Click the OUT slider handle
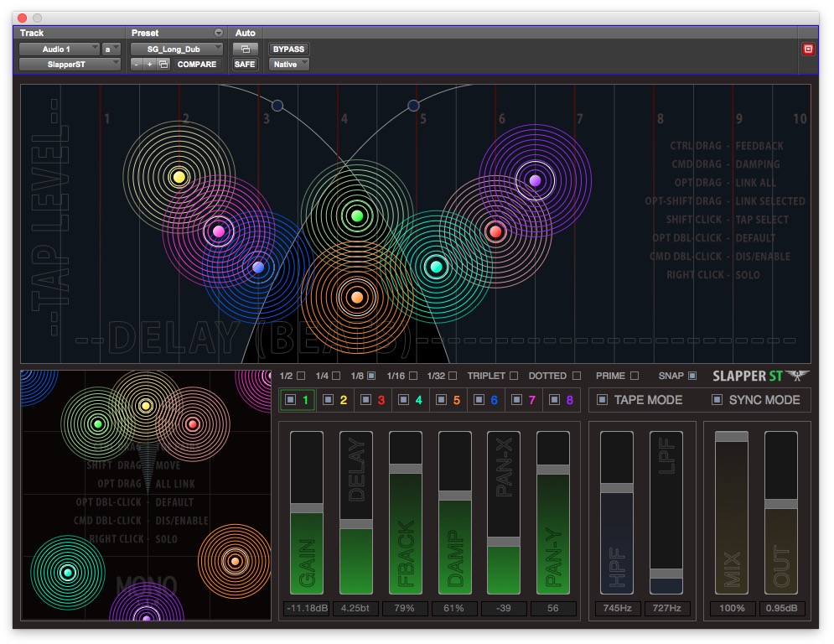Image resolution: width=834 pixels, height=644 pixels. click(781, 503)
